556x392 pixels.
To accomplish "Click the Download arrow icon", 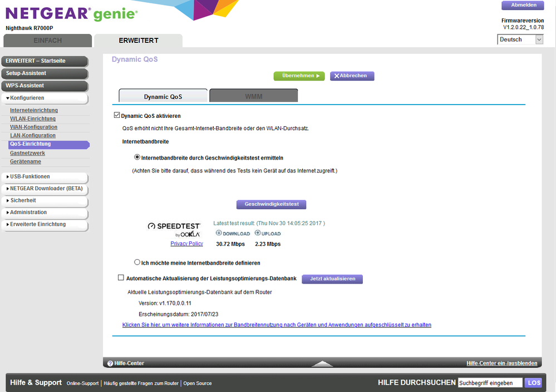I will [x=219, y=233].
